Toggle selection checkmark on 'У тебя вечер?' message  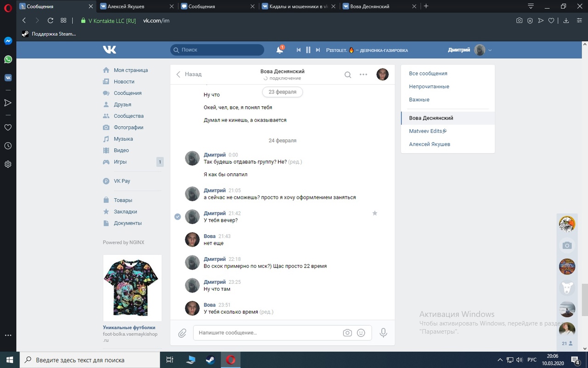click(178, 217)
